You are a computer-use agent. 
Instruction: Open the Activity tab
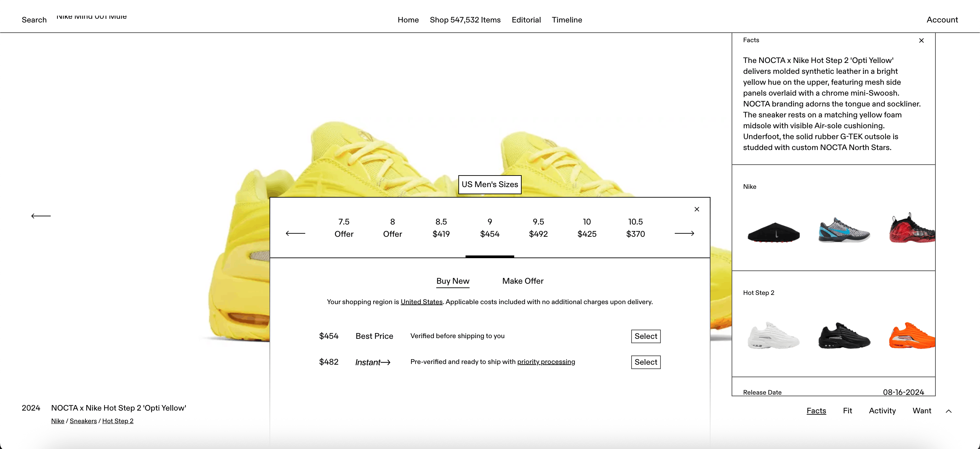coord(882,411)
